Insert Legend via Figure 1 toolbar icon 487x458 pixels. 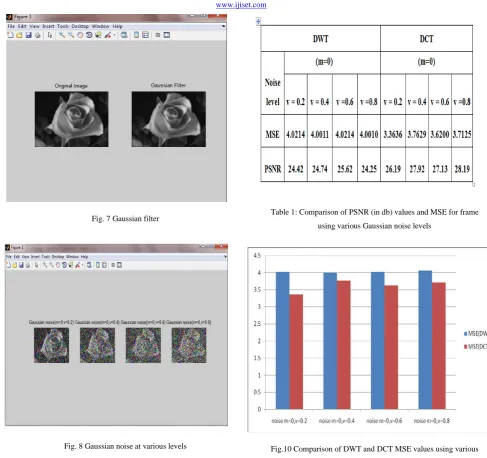104,265
